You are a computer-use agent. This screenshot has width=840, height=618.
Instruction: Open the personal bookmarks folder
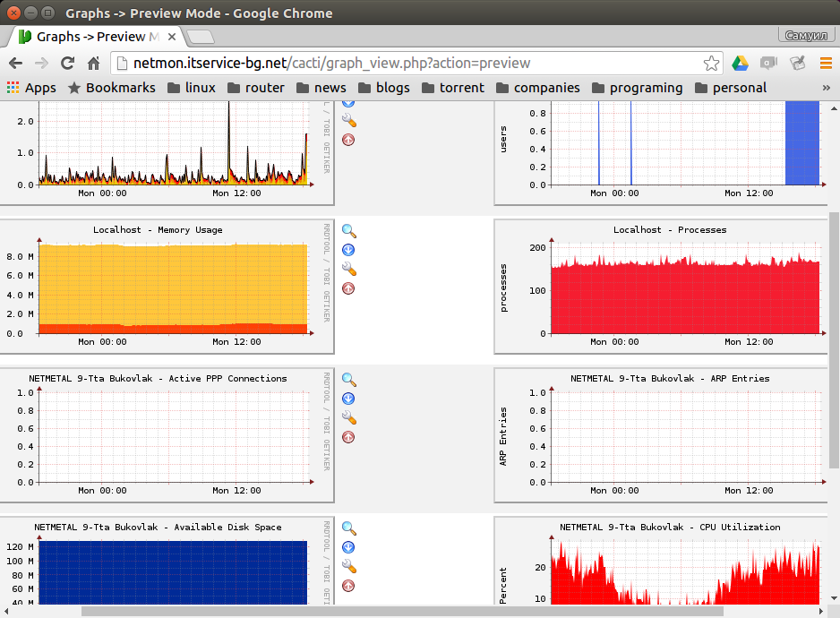click(731, 88)
